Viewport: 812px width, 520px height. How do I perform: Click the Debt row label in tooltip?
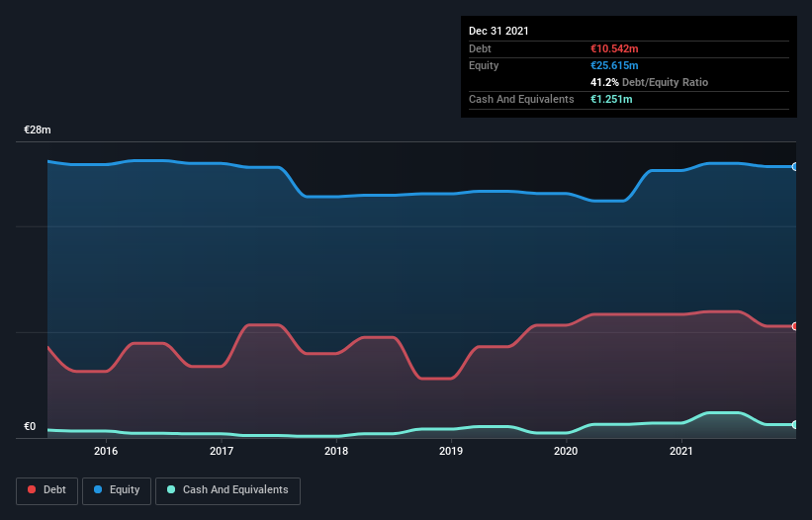(480, 48)
